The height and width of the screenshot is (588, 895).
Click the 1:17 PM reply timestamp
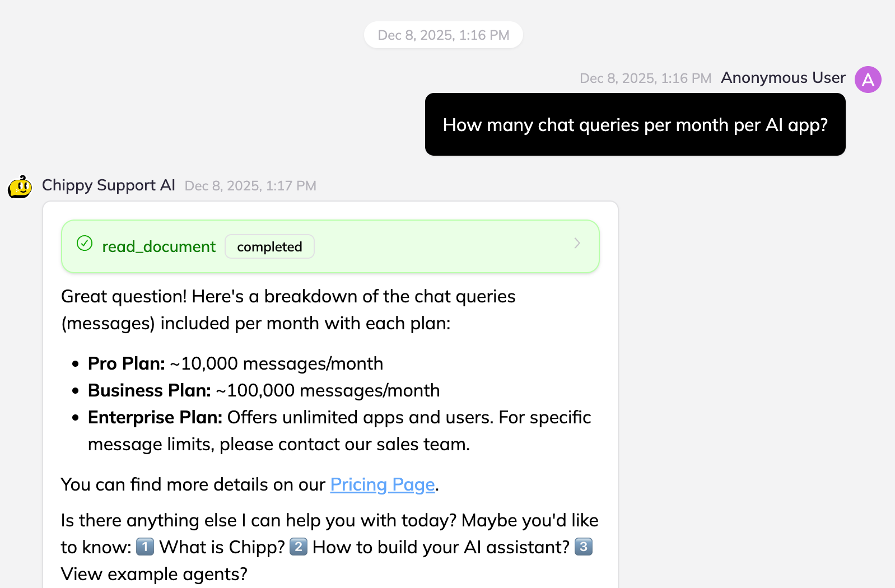tap(250, 186)
